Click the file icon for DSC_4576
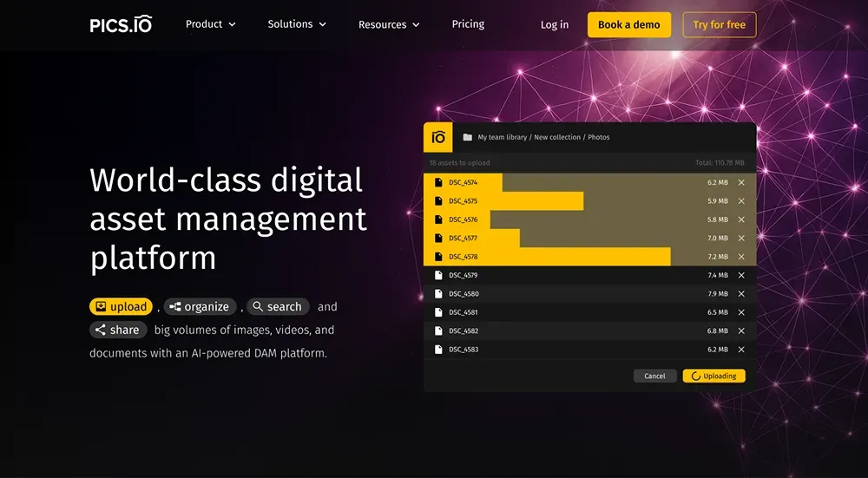The width and height of the screenshot is (868, 478). coord(438,219)
